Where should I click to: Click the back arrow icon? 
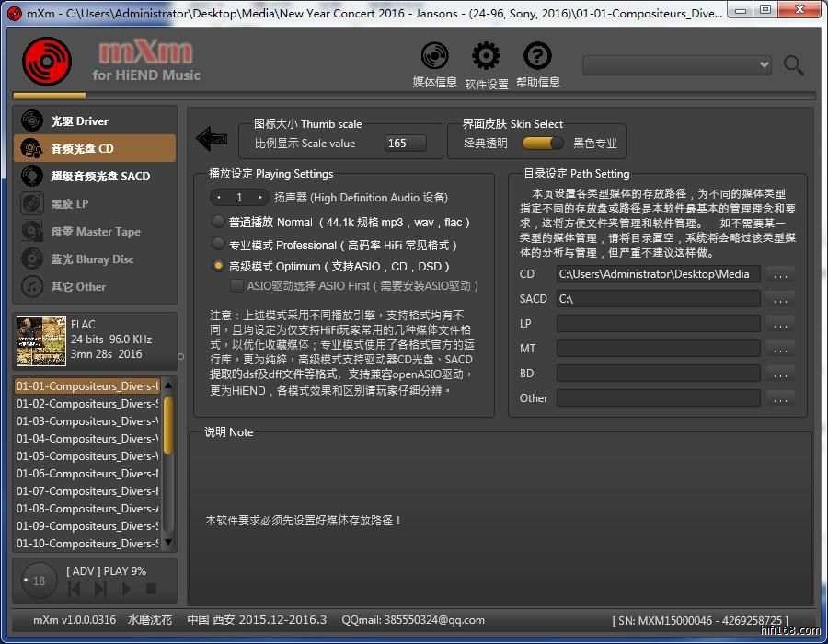(x=212, y=139)
